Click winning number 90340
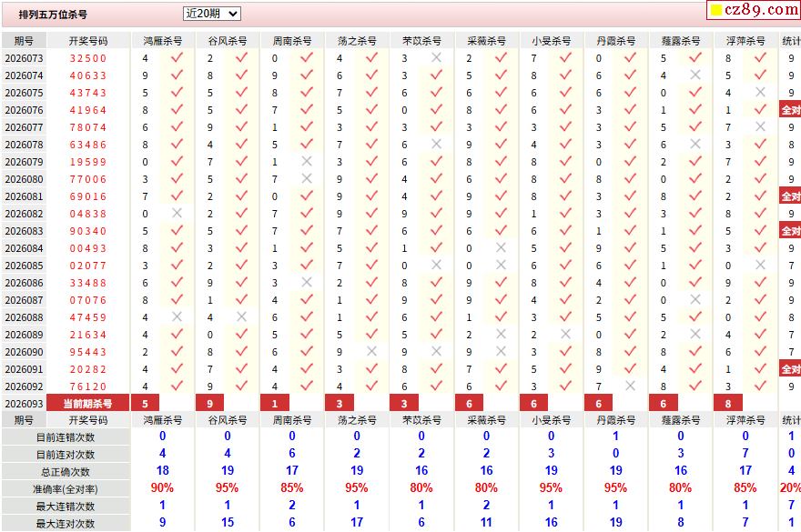Viewport: 801px width, 532px height. (88, 231)
